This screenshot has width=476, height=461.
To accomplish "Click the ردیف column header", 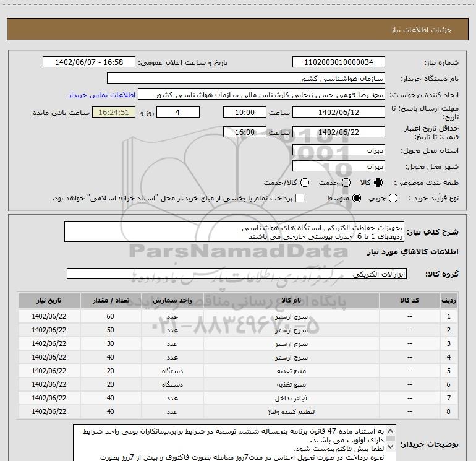I will pos(449,300).
